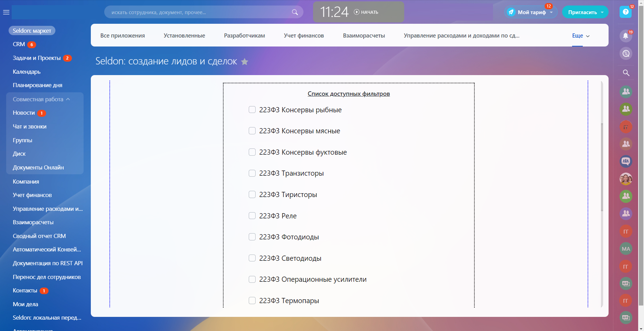The height and width of the screenshot is (331, 644).
Task: Open Контакты in the sidebar
Action: (x=25, y=290)
